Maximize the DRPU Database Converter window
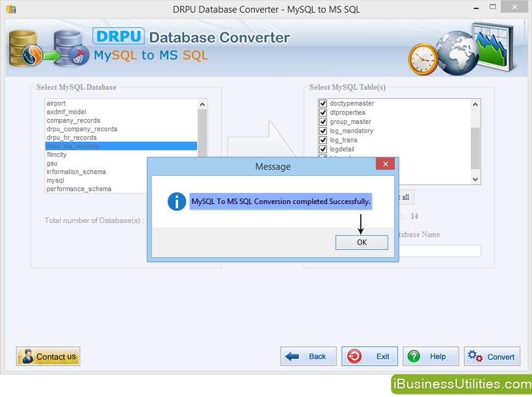 pyautogui.click(x=493, y=7)
